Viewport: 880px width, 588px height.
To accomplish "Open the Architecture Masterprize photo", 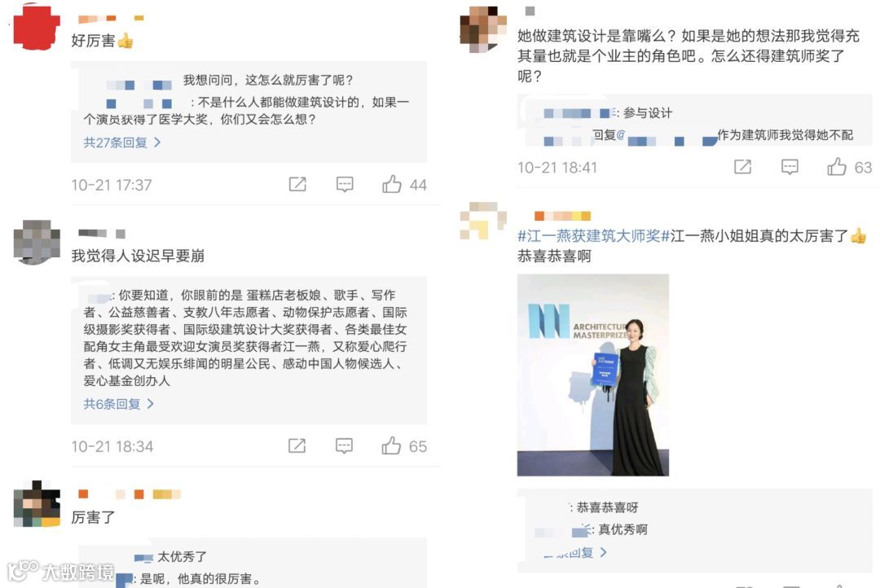I will [x=592, y=375].
